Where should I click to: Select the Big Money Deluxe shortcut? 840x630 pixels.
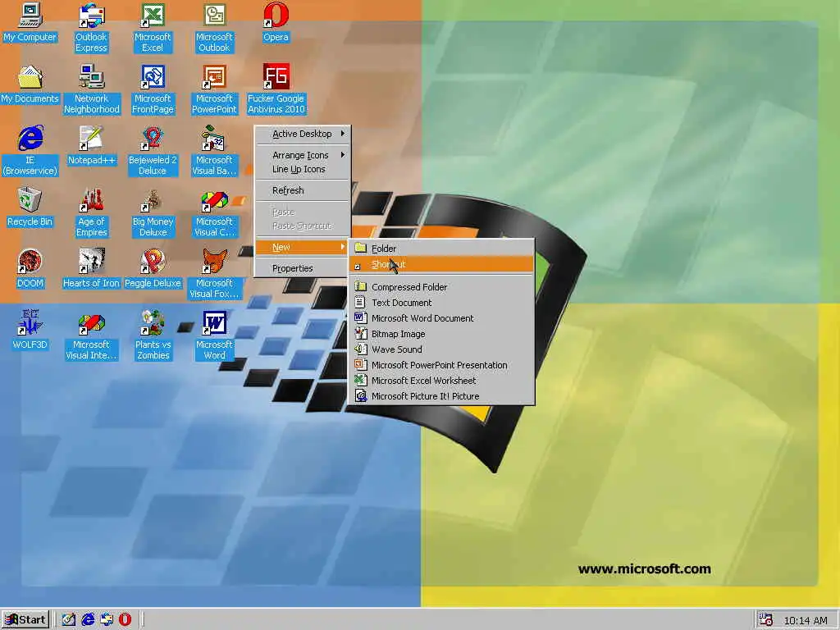153,212
